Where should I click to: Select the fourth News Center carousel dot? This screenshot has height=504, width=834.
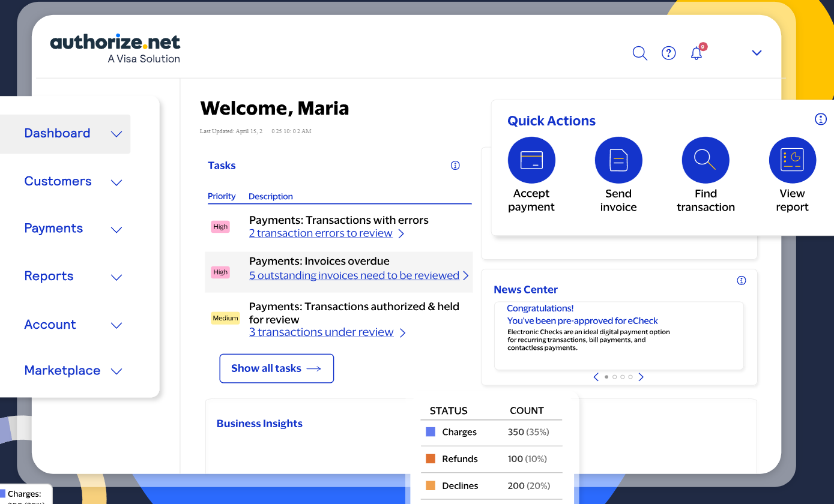click(630, 377)
